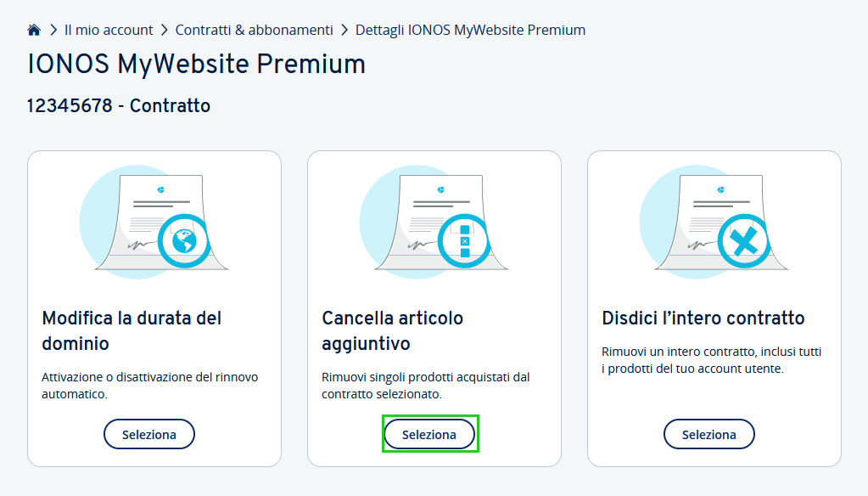
Task: Click the chevron right after the home icon
Action: click(53, 30)
